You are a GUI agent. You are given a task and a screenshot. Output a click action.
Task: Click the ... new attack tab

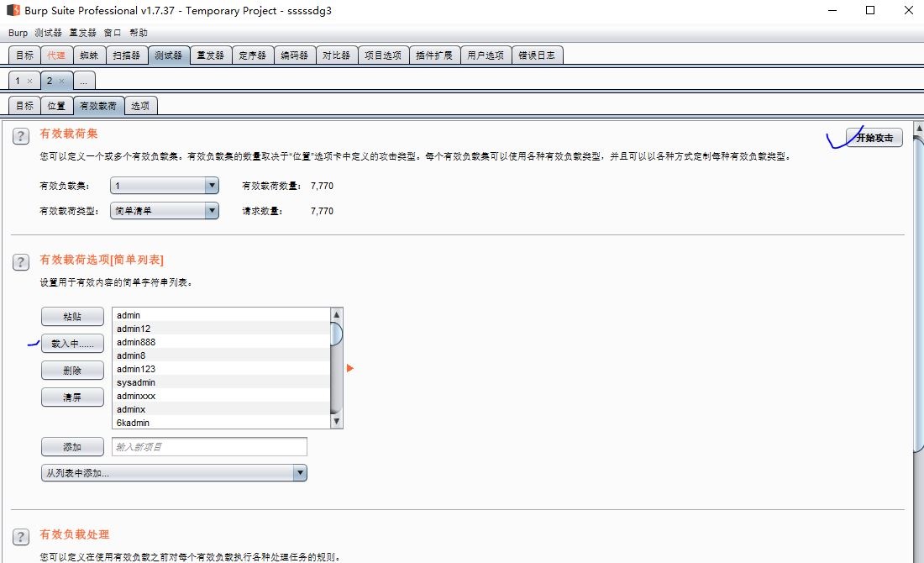pos(84,80)
